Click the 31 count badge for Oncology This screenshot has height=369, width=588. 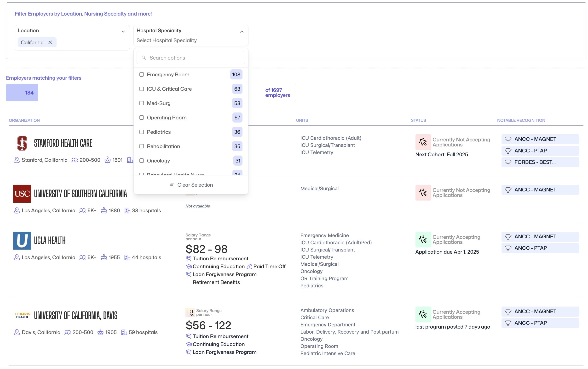coord(238,161)
